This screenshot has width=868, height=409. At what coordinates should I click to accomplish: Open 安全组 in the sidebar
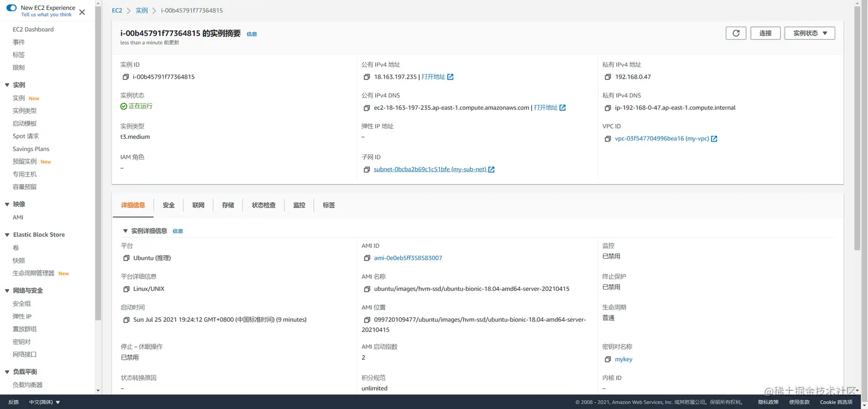tap(22, 304)
